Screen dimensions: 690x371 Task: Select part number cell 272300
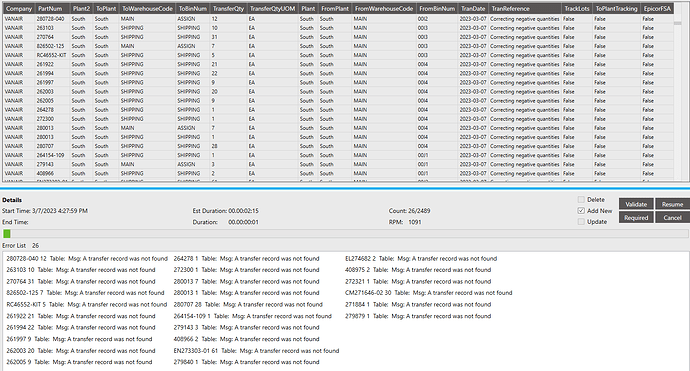[x=52, y=119]
